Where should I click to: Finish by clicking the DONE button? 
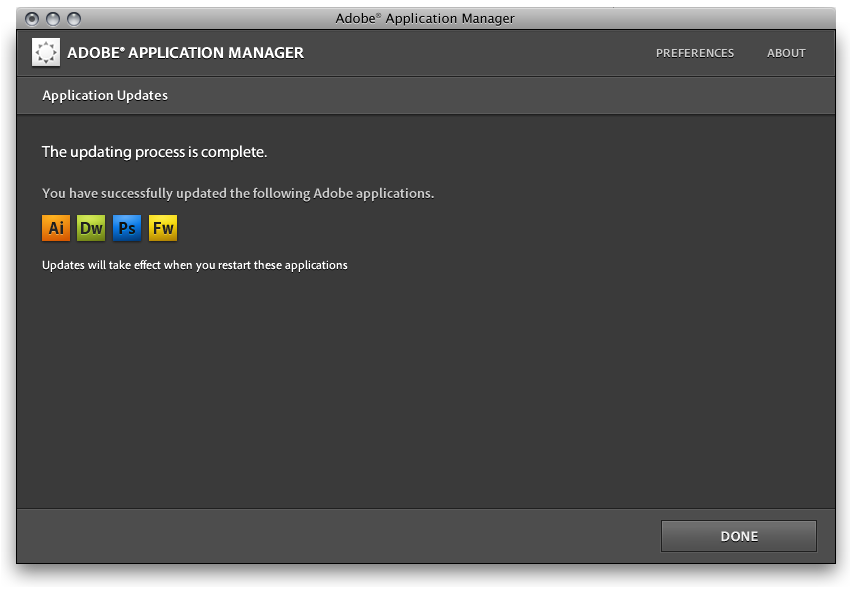[738, 536]
